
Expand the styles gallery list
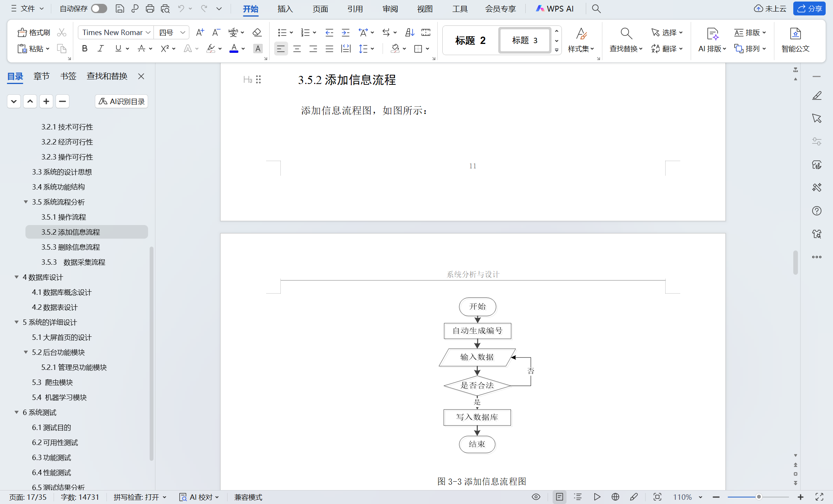tap(556, 50)
